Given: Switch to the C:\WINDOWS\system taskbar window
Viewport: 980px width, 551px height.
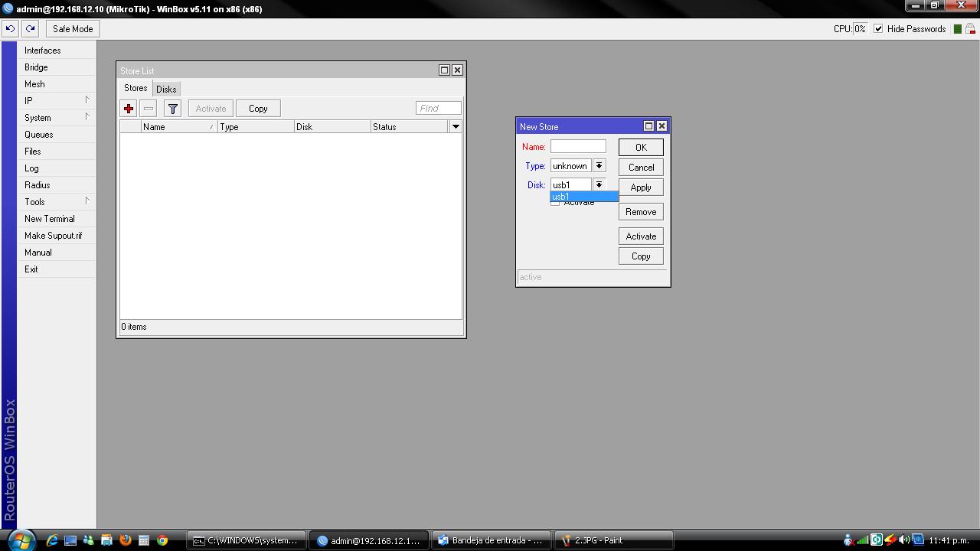Looking at the screenshot, I should 247,540.
